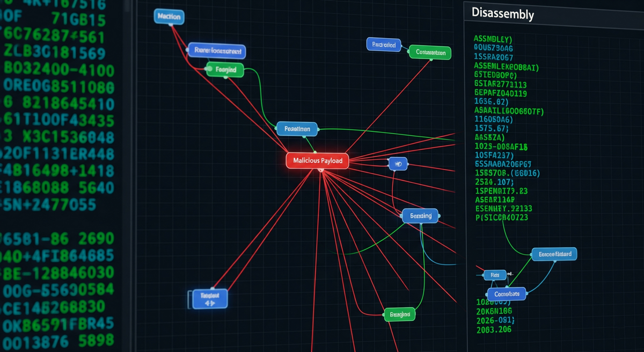Select the red Malicious Payload node
This screenshot has width=644, height=352.
pyautogui.click(x=317, y=161)
